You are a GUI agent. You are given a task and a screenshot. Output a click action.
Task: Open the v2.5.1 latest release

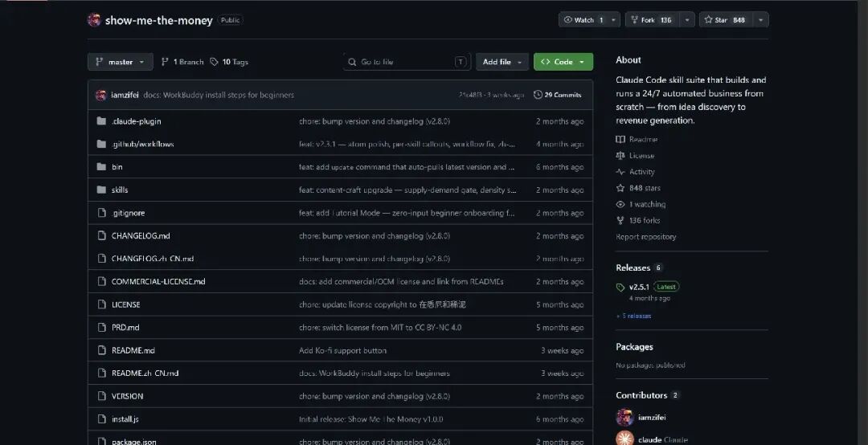640,288
